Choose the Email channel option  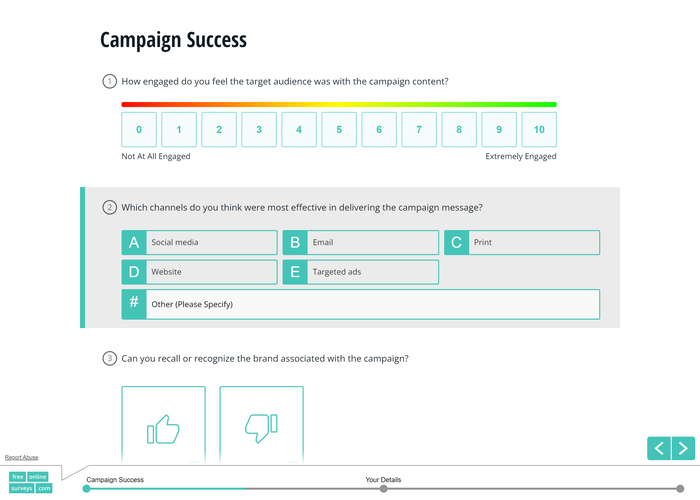[x=372, y=242]
